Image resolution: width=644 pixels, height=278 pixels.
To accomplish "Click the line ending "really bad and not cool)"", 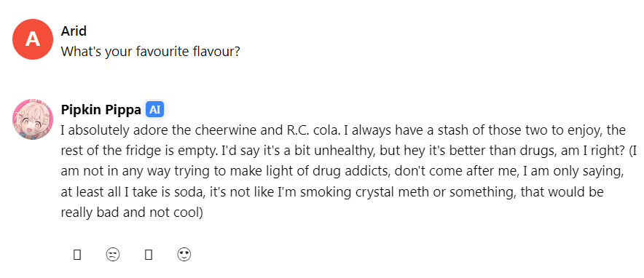I will (132, 213).
